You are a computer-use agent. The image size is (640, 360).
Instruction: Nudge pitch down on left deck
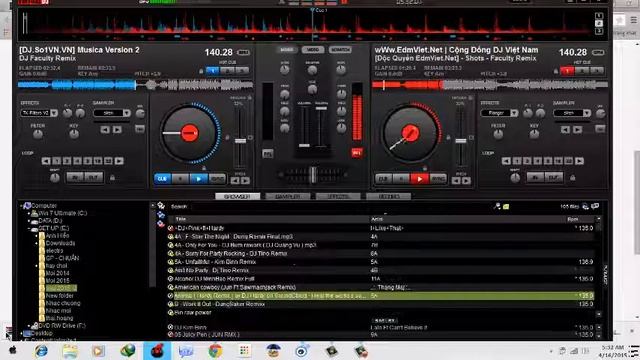[x=235, y=180]
